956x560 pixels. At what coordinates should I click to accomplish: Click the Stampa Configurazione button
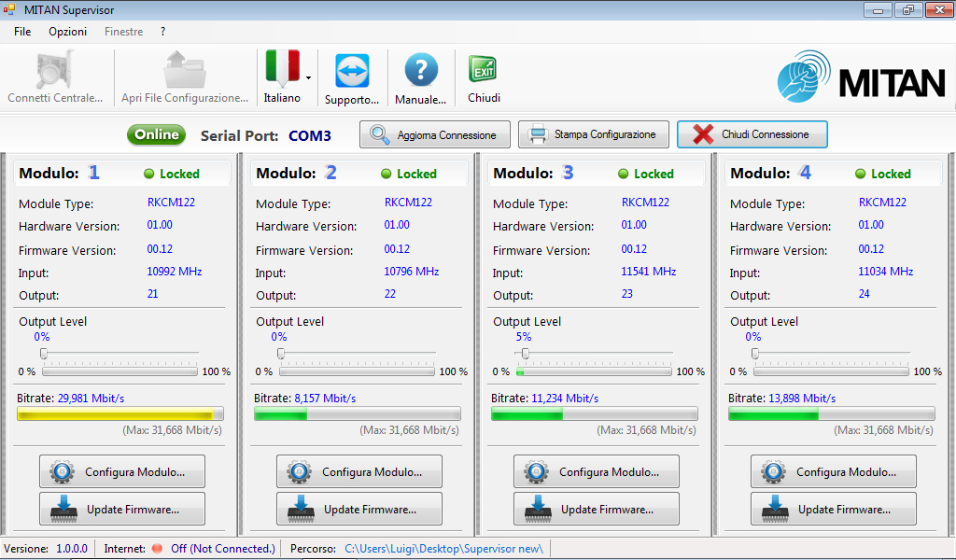[x=593, y=134]
